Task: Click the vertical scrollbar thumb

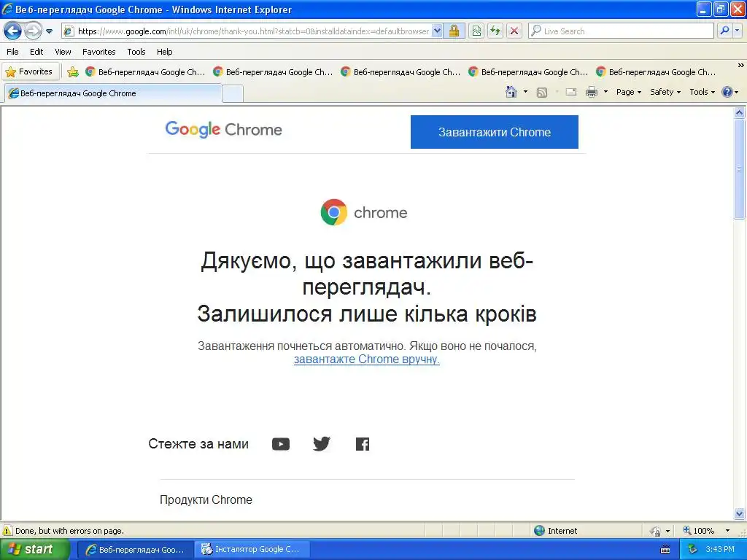Action: 740,169
